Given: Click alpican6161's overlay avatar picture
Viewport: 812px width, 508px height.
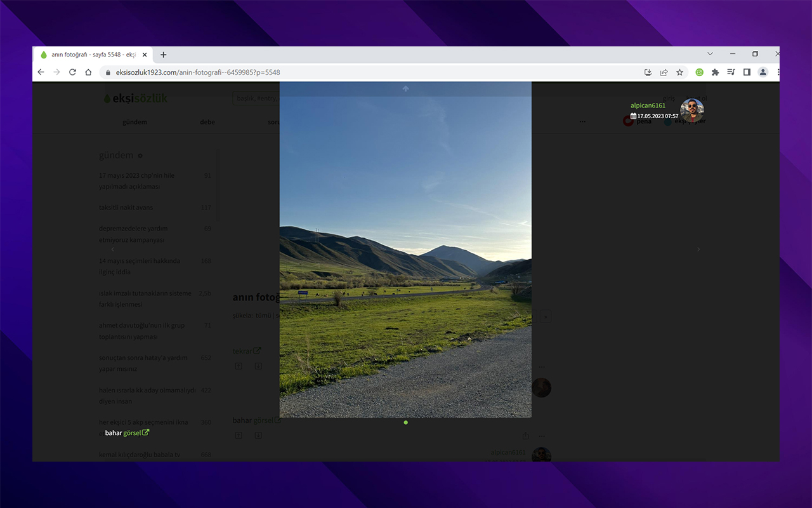Looking at the screenshot, I should 692,110.
